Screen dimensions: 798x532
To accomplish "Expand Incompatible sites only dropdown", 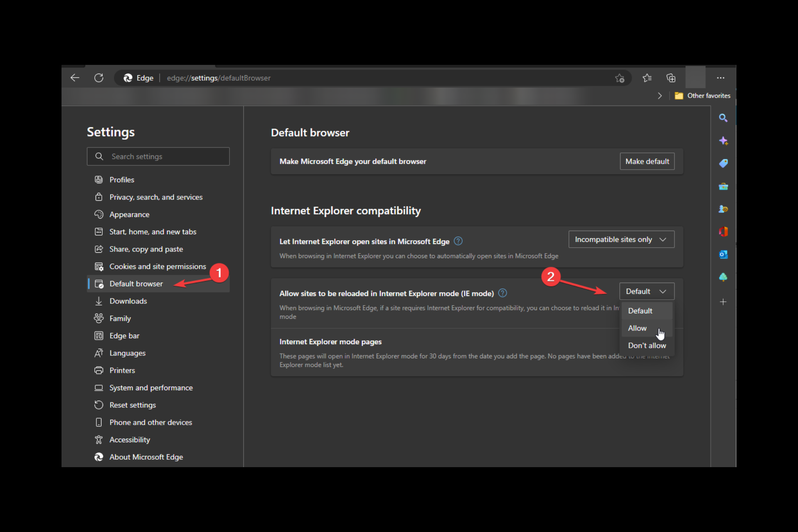I will pos(620,239).
